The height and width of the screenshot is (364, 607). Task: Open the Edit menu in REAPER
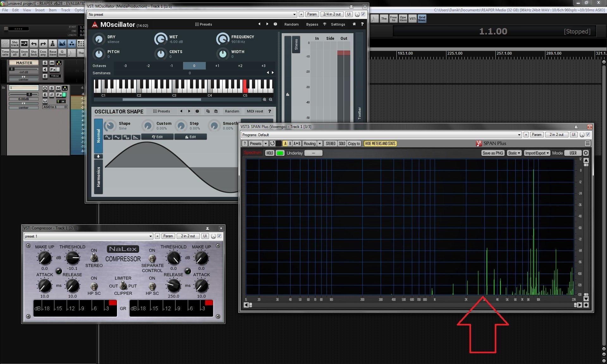pyautogui.click(x=15, y=10)
